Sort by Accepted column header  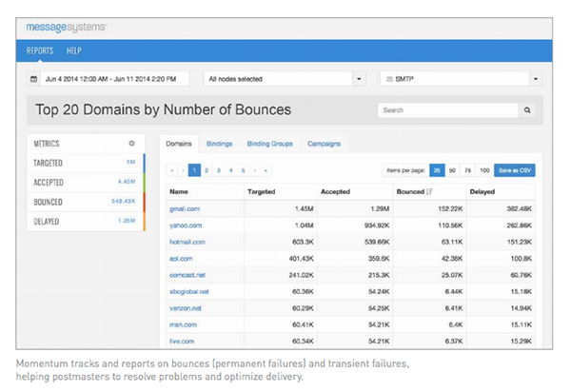pos(335,191)
